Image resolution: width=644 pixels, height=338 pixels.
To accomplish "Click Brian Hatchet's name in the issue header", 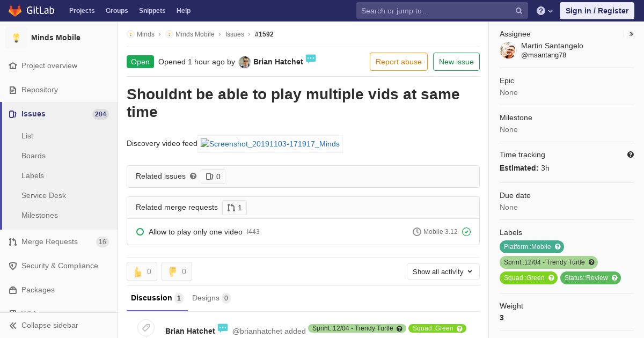I will click(x=278, y=62).
